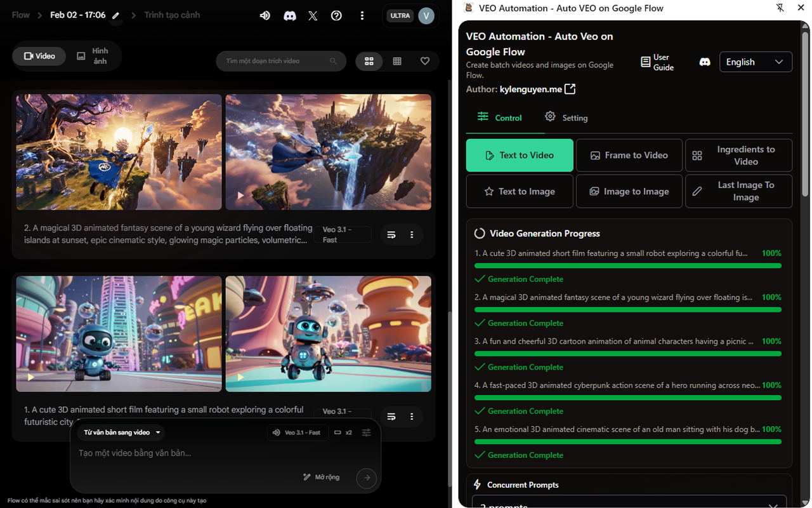812x508 pixels.
Task: Open the kylenguyen.me author link
Action: pyautogui.click(x=531, y=90)
